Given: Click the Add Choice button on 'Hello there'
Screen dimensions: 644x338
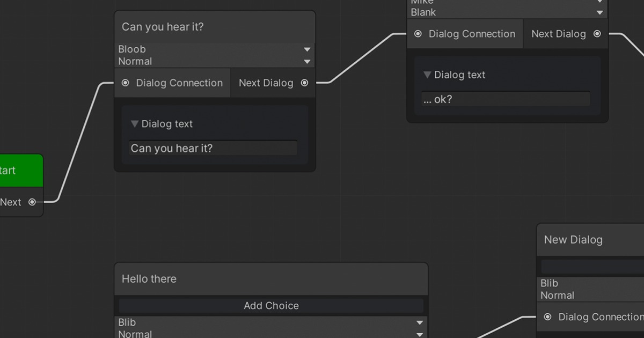Looking at the screenshot, I should tap(271, 305).
